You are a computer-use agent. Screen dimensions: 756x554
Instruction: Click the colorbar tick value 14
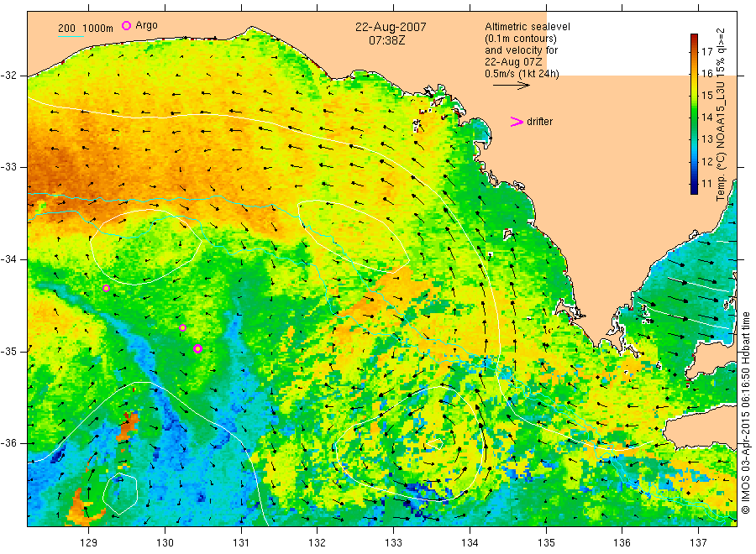click(706, 117)
